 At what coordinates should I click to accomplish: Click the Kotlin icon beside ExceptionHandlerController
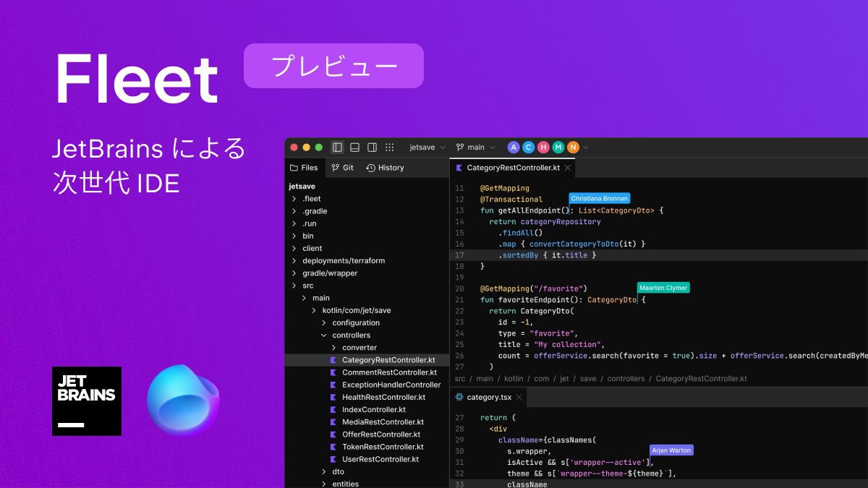[333, 385]
